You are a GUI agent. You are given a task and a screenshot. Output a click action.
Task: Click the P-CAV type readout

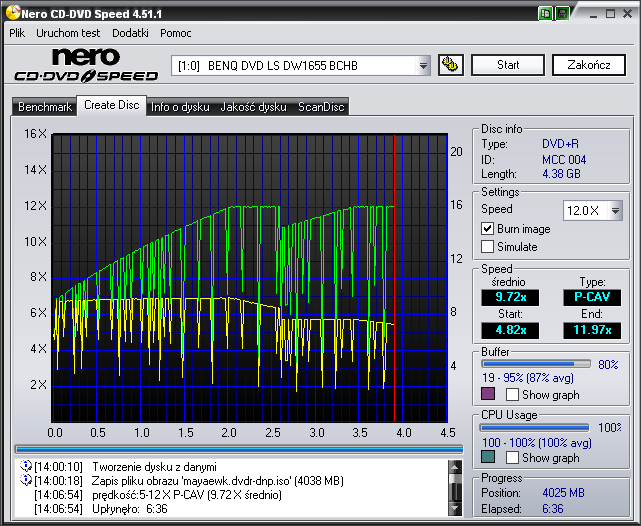pos(592,297)
